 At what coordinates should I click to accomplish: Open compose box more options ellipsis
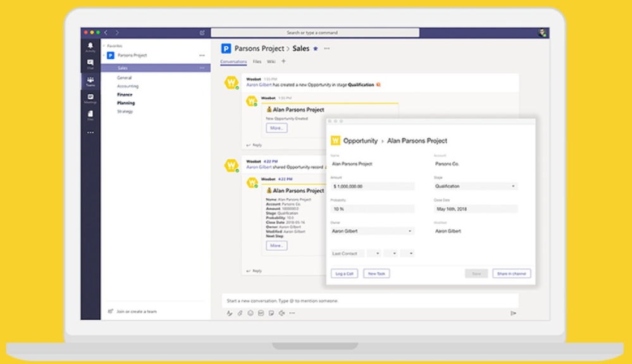292,313
